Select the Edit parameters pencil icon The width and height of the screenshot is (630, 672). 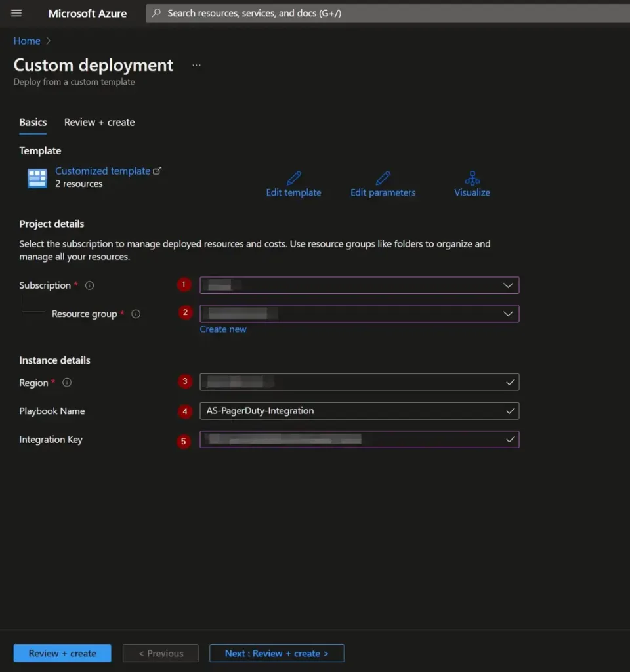tap(383, 176)
